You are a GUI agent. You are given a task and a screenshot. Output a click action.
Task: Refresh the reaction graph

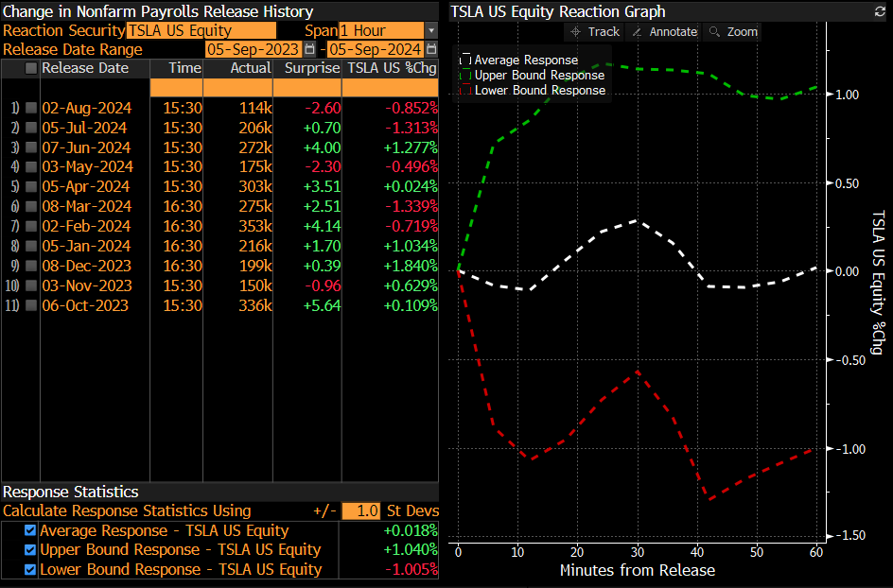point(880,11)
